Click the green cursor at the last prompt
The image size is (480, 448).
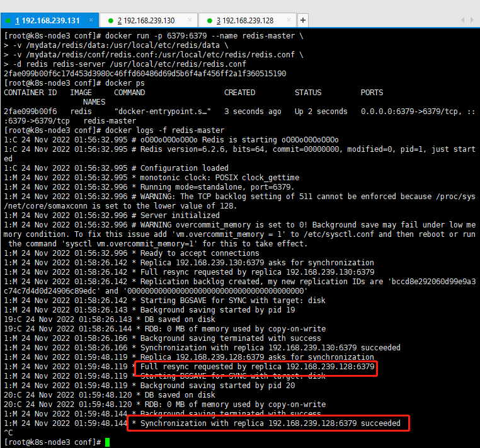pyautogui.click(x=108, y=442)
